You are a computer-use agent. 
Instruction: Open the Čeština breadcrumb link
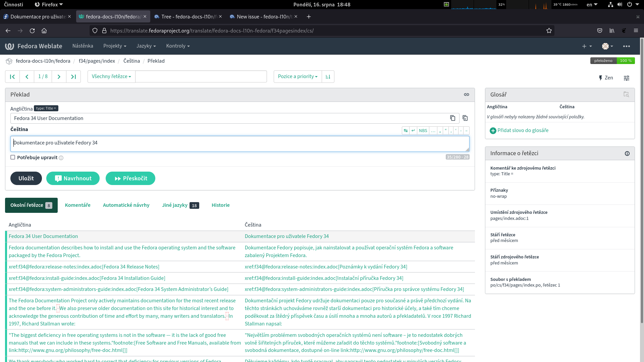[131, 61]
